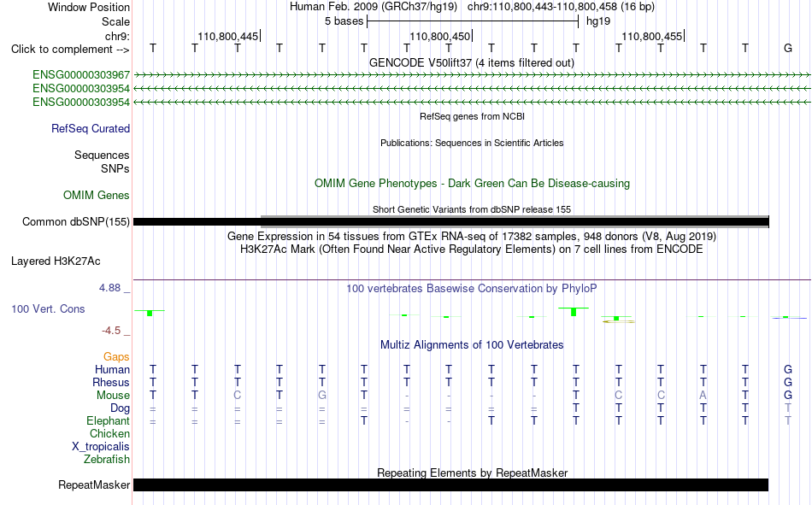Select the Sequences track label
The image size is (812, 505).
pyautogui.click(x=102, y=155)
